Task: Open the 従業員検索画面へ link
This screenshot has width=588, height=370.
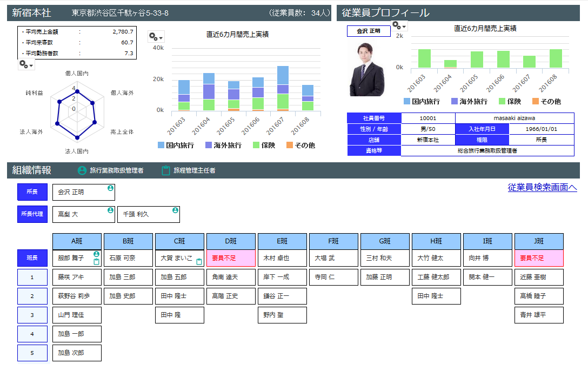Action: click(542, 187)
